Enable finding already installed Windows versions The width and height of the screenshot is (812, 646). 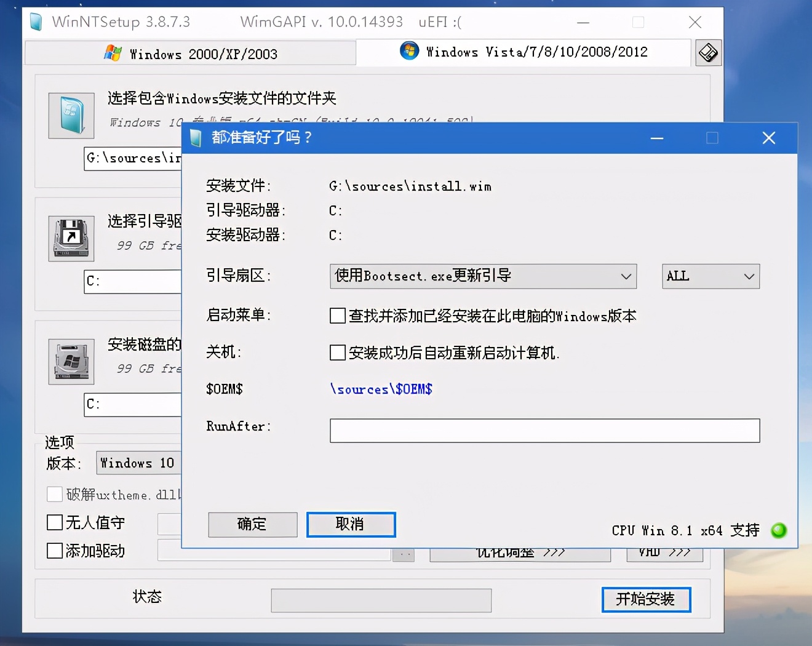click(338, 316)
